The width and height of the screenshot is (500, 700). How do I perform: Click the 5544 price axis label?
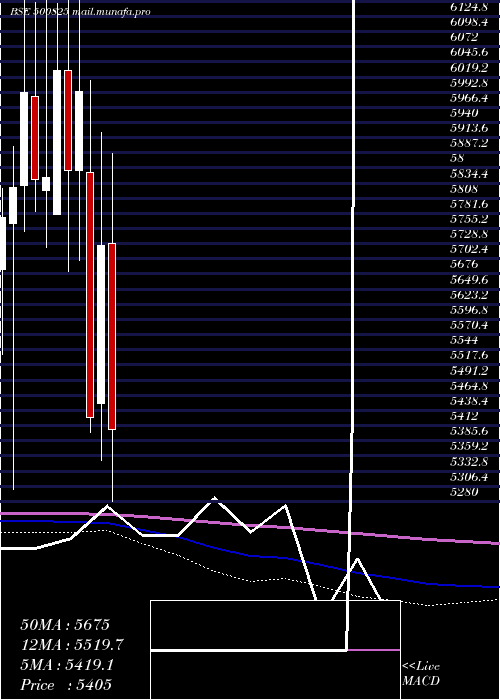(x=464, y=341)
